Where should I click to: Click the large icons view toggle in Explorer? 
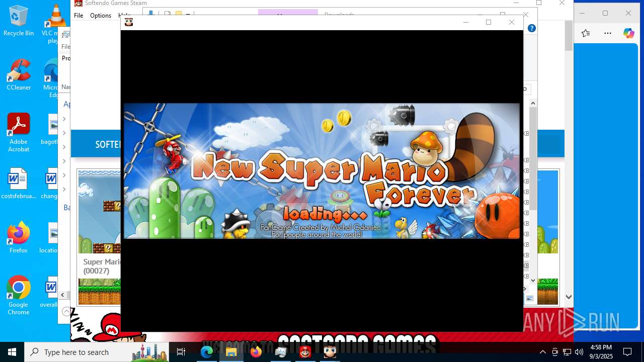pos(530,299)
